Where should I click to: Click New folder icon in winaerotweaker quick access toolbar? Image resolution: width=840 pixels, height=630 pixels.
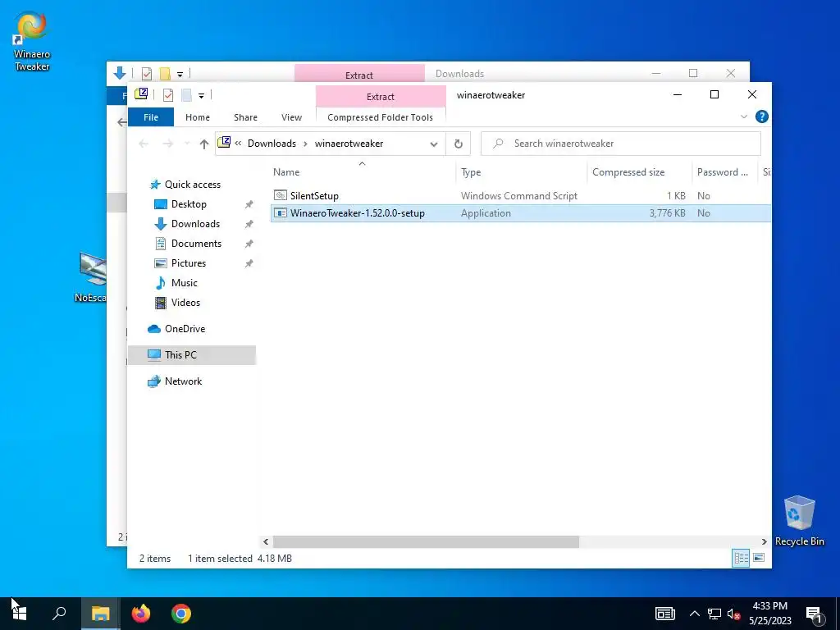click(186, 95)
